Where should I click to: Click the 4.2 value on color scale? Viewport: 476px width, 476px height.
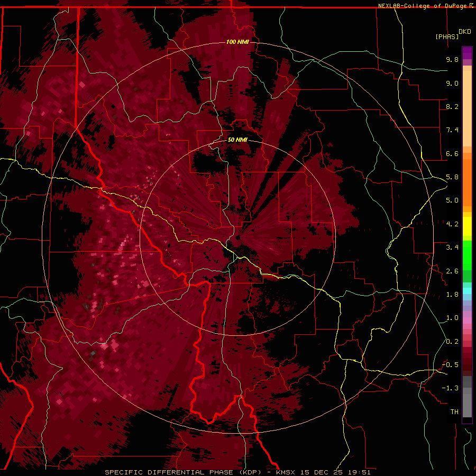coord(452,224)
